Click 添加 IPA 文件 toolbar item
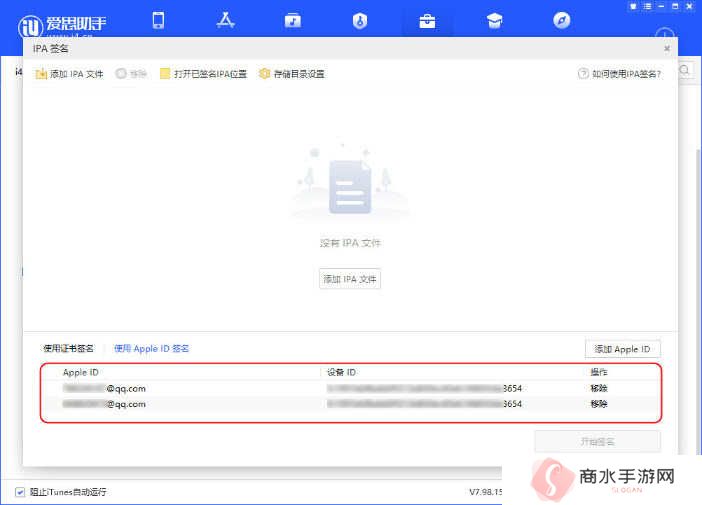The image size is (702, 505). [69, 74]
